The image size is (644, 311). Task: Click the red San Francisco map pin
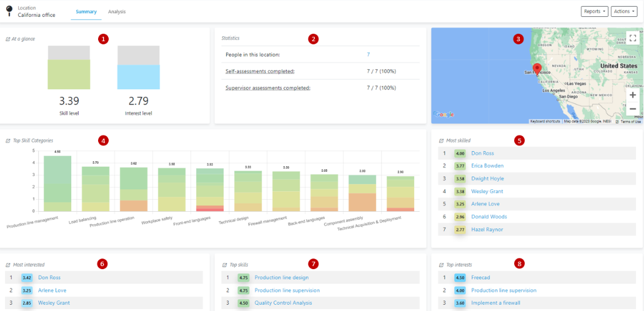coord(536,68)
